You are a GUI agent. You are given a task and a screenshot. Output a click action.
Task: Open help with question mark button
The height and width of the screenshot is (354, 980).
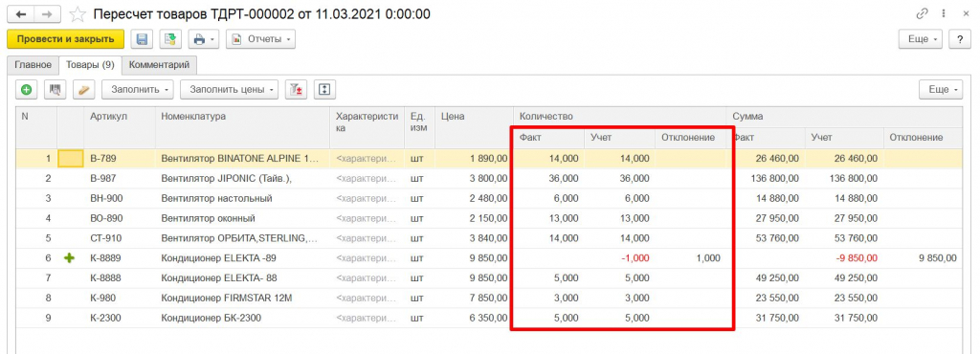pyautogui.click(x=959, y=39)
